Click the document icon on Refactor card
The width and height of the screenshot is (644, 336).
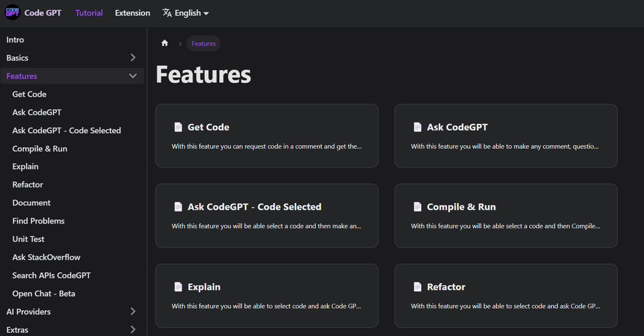tap(417, 287)
